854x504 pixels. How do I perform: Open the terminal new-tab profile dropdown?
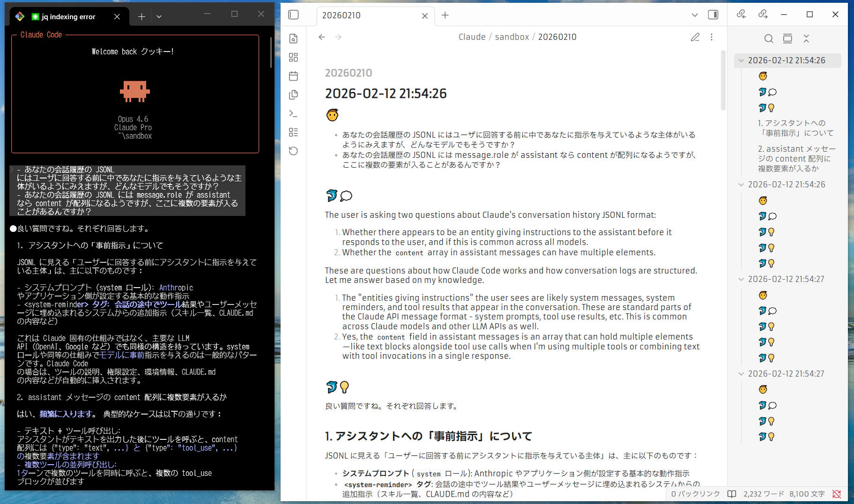click(159, 17)
